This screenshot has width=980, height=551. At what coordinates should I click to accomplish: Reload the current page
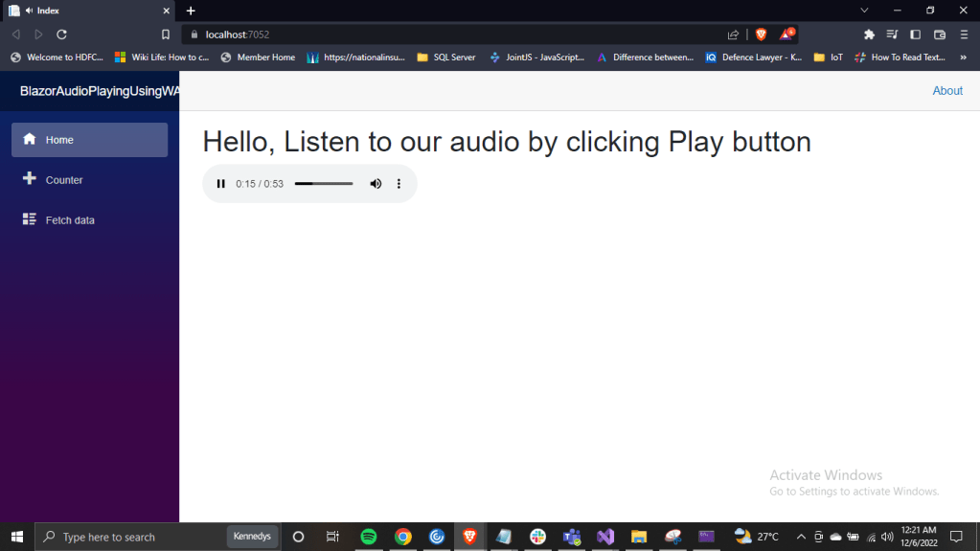coord(62,34)
